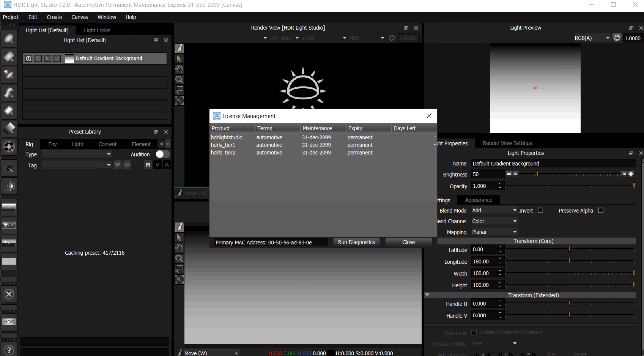Open the Mapping Planar dropdown
Viewport: 644px width, 356px height.
click(494, 232)
